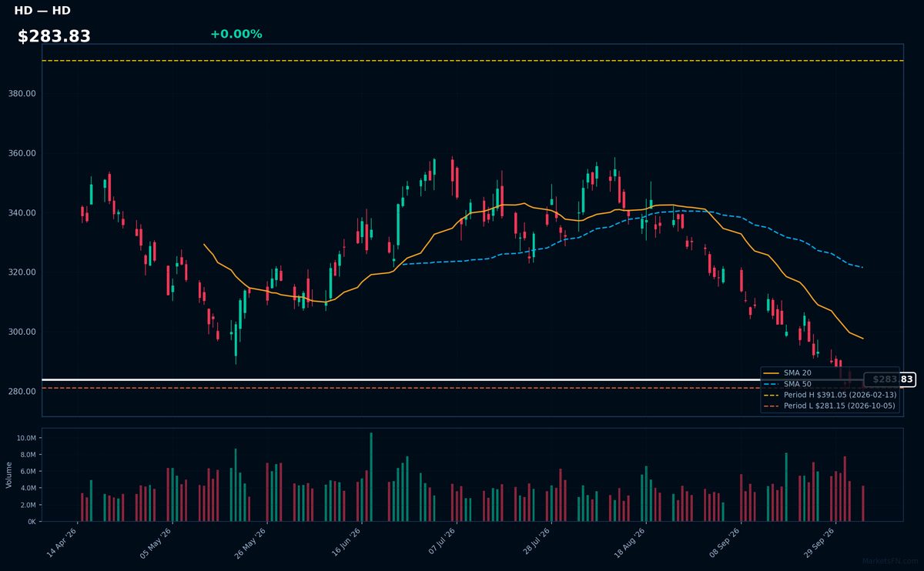
Task: Click the 26 May '26 date label
Action: tap(253, 542)
